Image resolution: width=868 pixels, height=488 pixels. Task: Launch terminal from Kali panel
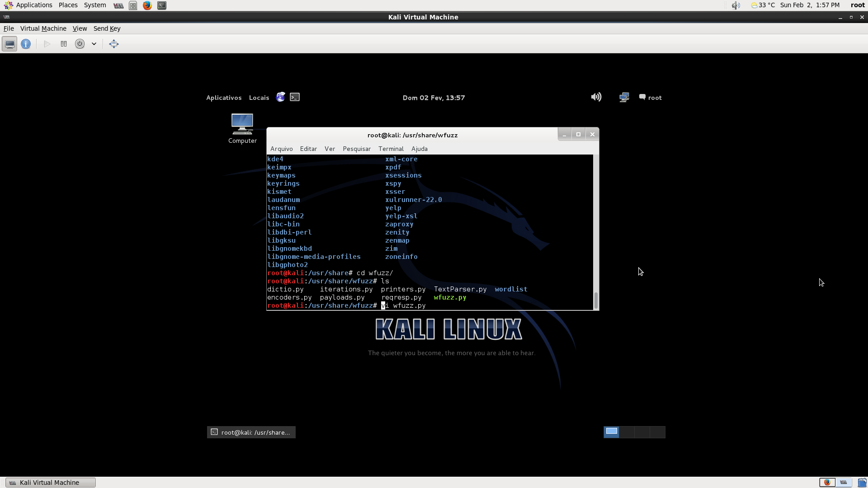295,97
